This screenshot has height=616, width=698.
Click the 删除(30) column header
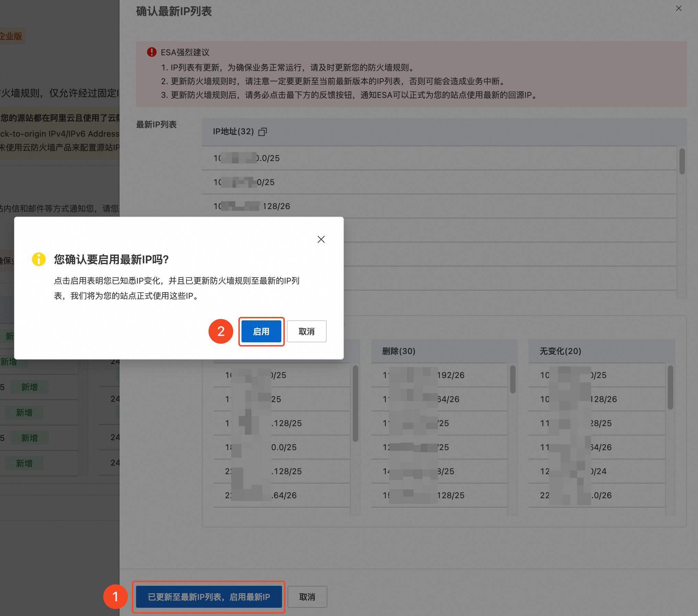(x=398, y=351)
